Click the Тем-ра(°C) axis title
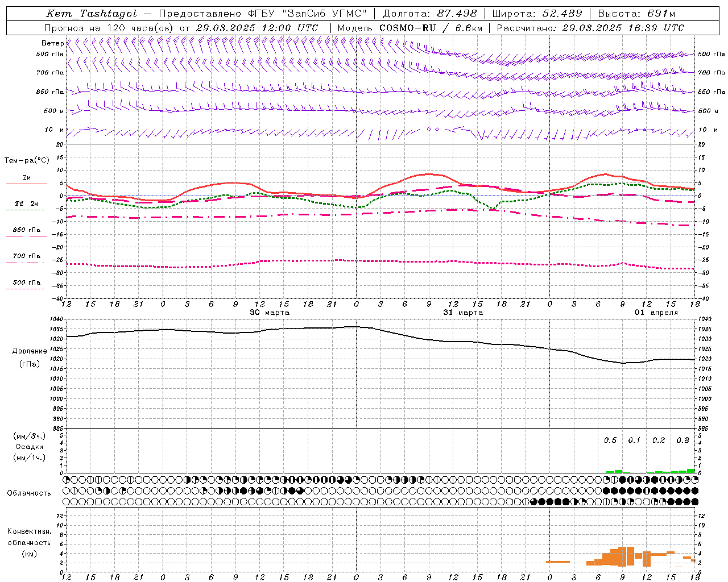Screen dimensions: 728x582 click(27, 161)
